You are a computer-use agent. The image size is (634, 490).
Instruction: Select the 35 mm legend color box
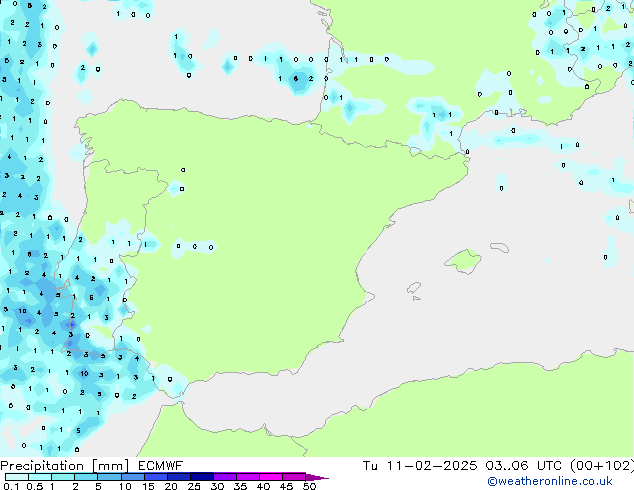247,477
